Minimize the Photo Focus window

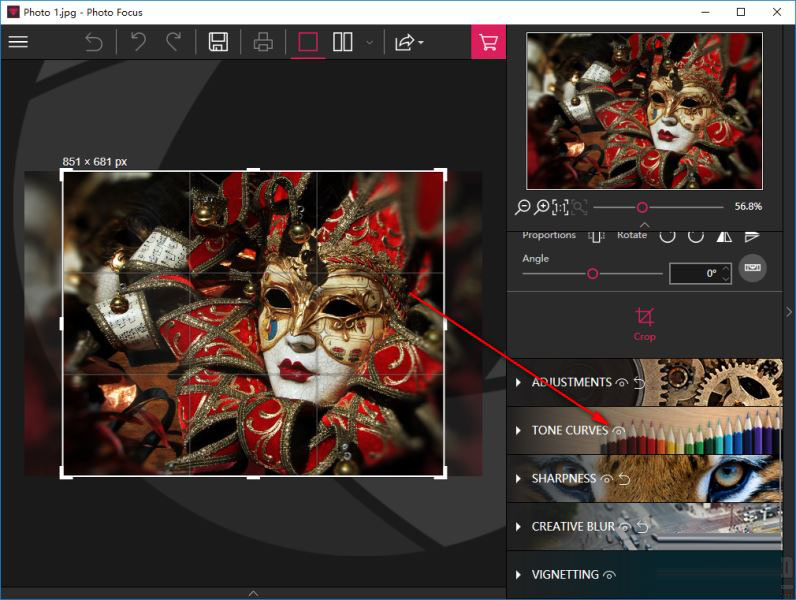click(x=705, y=12)
